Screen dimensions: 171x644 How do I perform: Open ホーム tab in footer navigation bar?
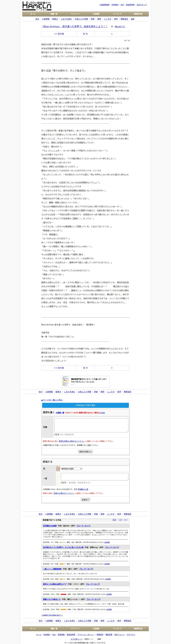click(x=33, y=629)
